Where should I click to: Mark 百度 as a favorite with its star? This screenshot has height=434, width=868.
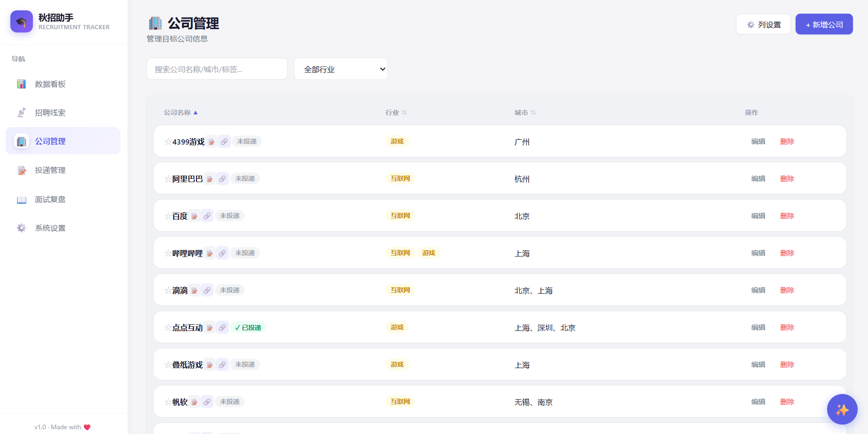pyautogui.click(x=168, y=216)
